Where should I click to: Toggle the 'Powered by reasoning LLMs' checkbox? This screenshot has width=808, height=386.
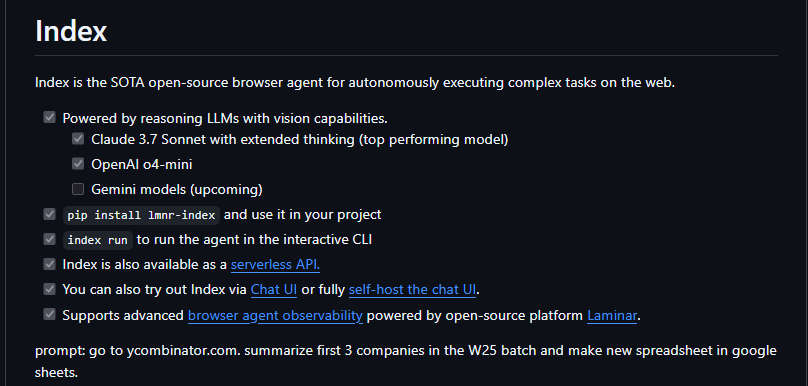click(49, 118)
